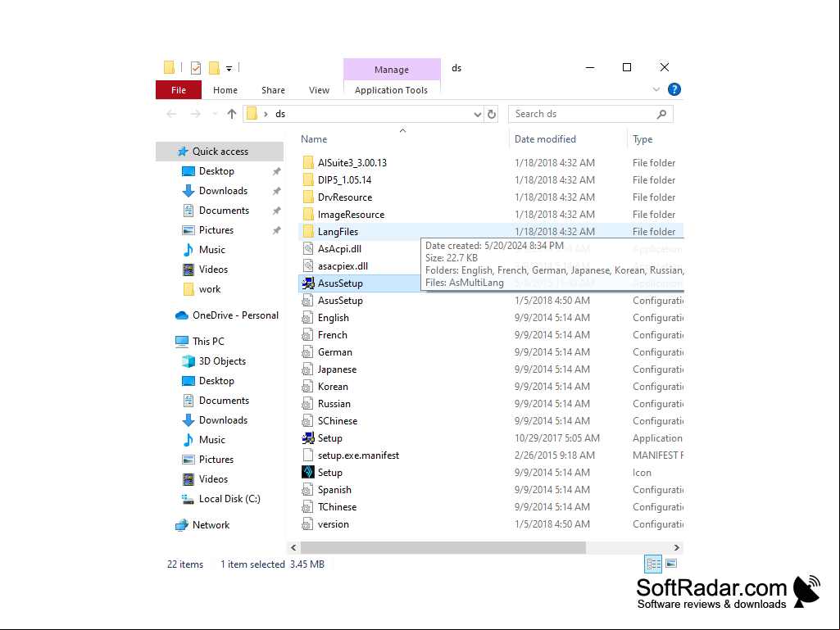
Task: Click the Russian file name
Action: (x=334, y=404)
